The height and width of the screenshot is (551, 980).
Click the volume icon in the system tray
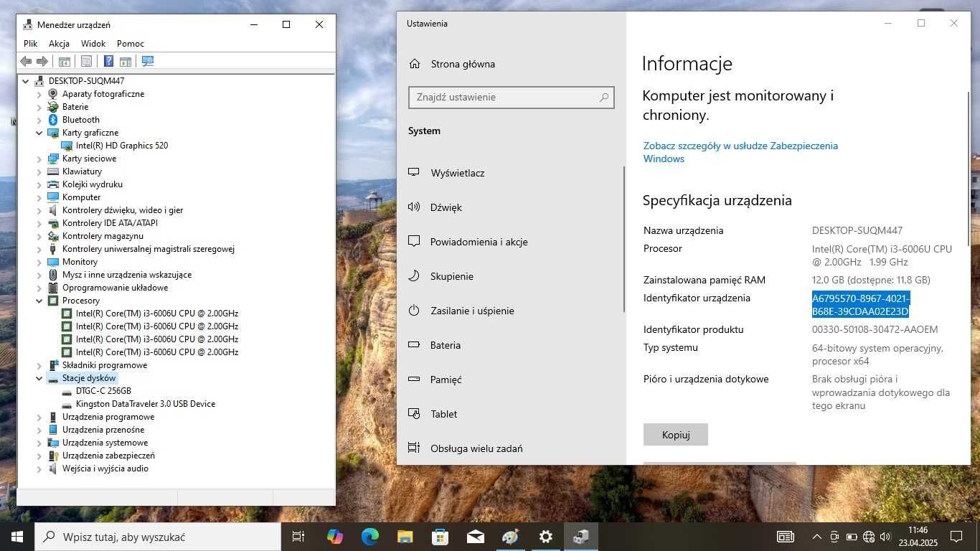[885, 537]
